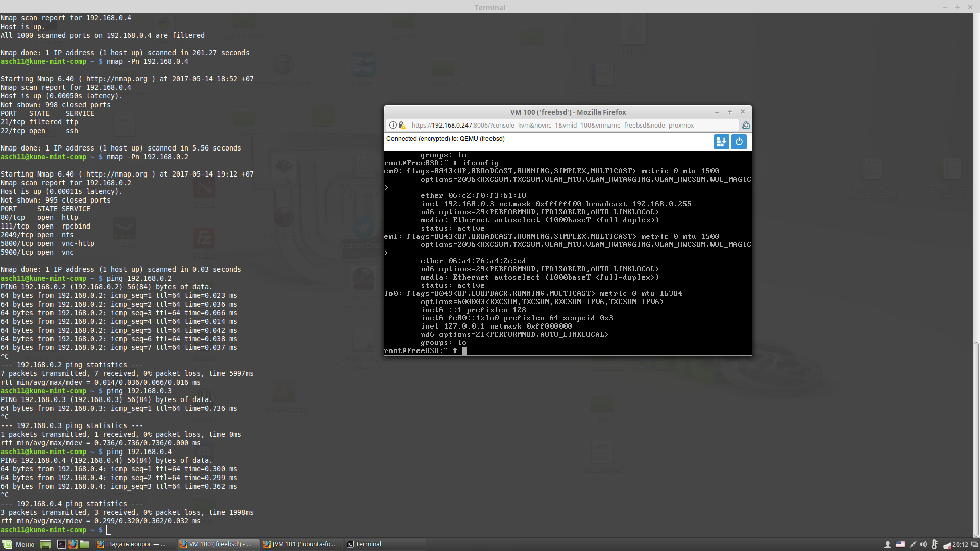Click 'inet 192.168.0.3 netmask' line in VNC console

556,204
